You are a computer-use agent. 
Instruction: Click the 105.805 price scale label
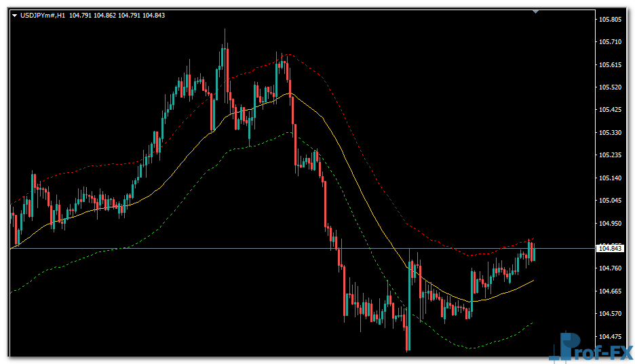click(611, 20)
